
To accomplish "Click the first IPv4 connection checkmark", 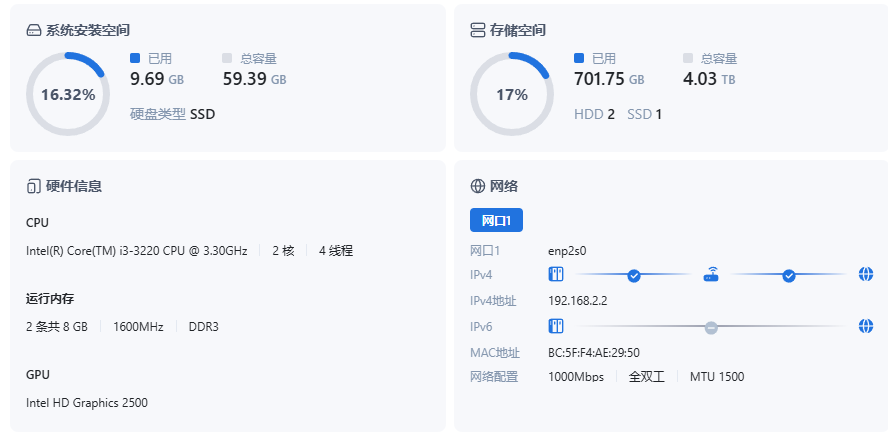I will tap(634, 276).
